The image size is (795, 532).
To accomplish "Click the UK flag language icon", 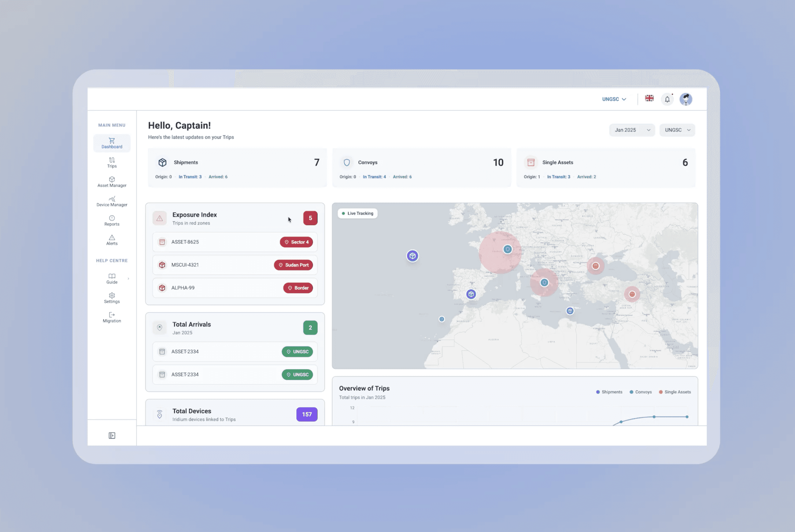I will click(649, 98).
